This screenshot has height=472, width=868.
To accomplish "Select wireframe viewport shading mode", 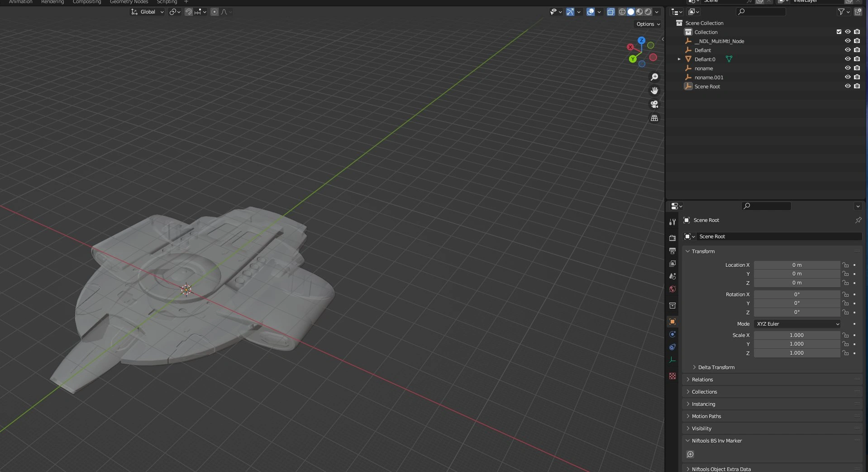I will [x=622, y=12].
